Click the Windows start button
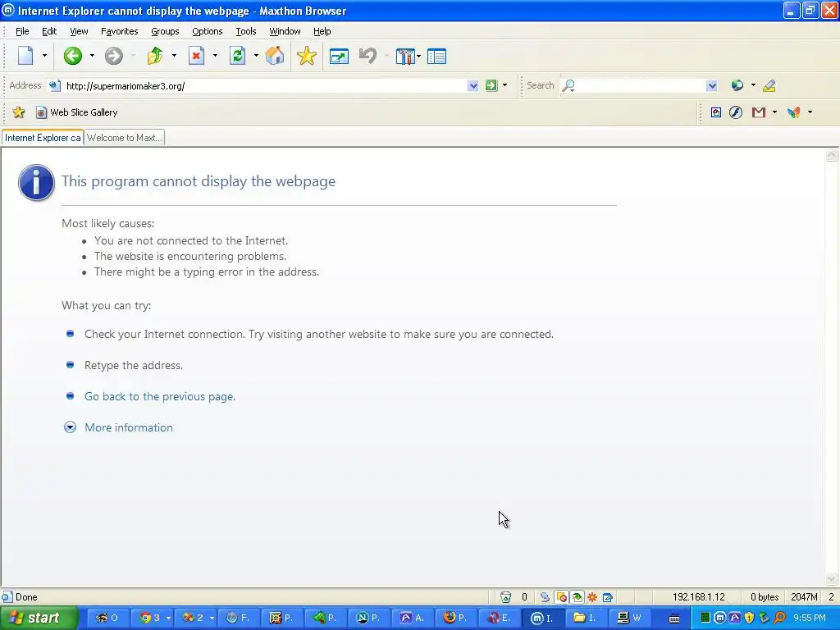 pyautogui.click(x=38, y=618)
